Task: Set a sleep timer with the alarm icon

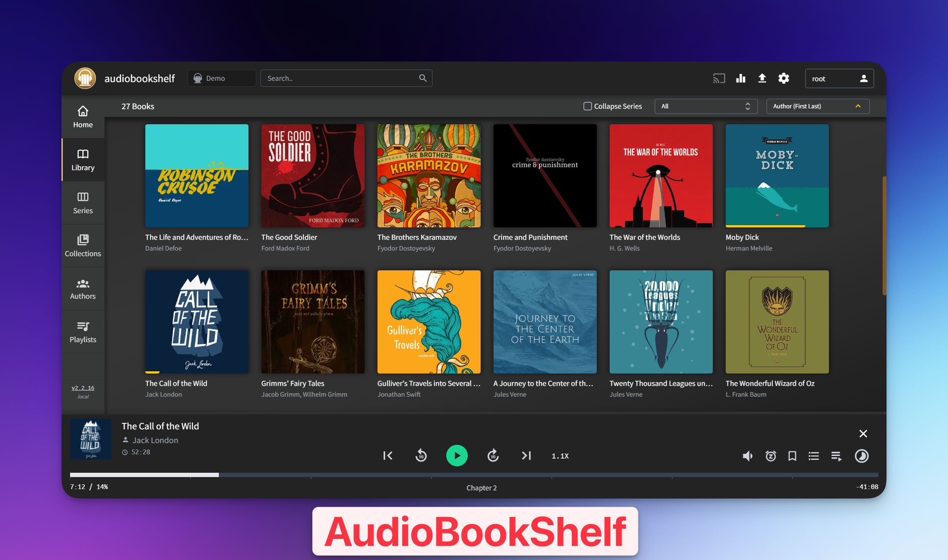Action: [770, 456]
